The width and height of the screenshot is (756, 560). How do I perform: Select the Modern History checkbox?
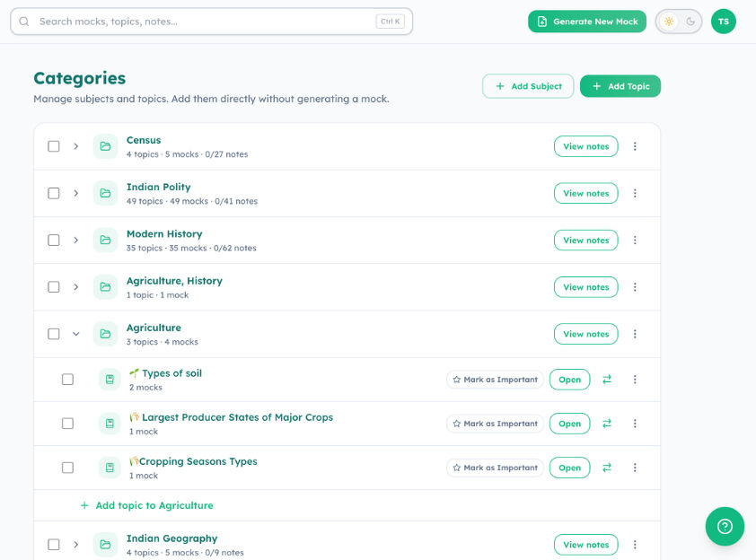tap(54, 240)
